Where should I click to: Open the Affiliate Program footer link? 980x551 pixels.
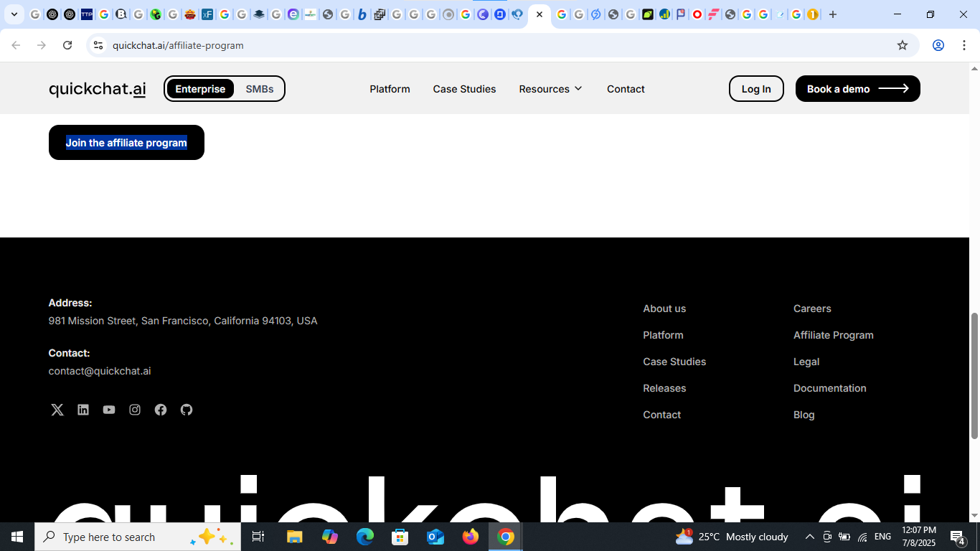pos(833,335)
